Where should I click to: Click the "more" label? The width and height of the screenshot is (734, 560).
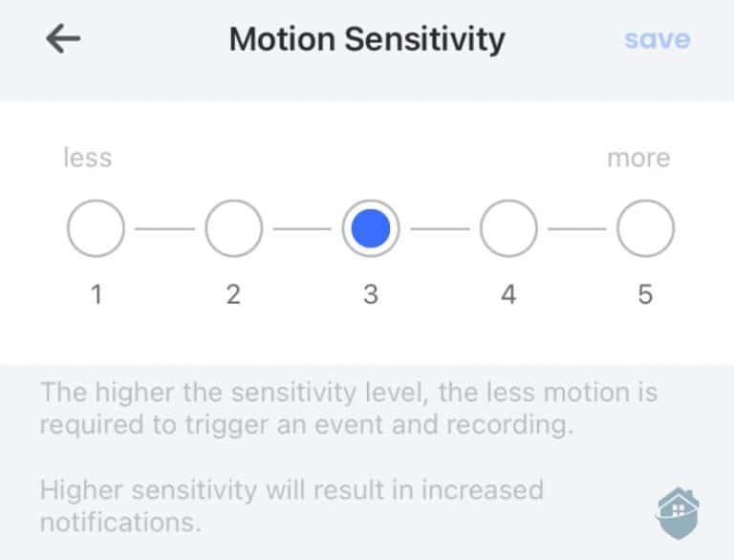point(638,158)
